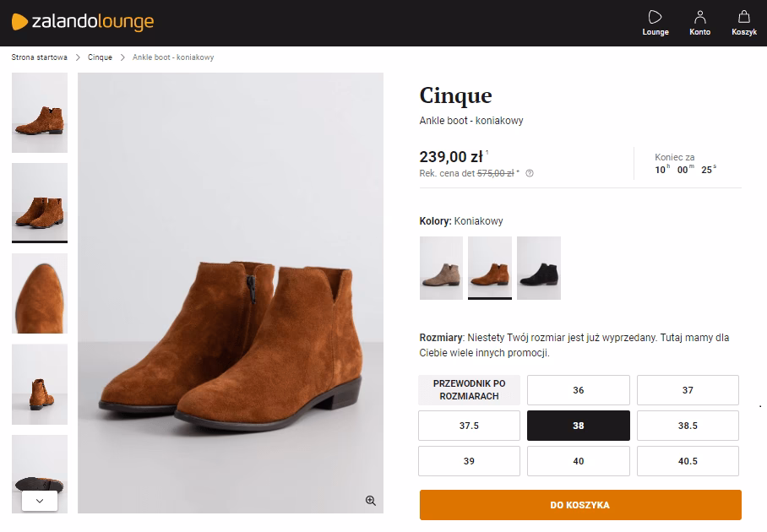Click the zoom magnifier on product image
The height and width of the screenshot is (532, 767).
pyautogui.click(x=370, y=500)
